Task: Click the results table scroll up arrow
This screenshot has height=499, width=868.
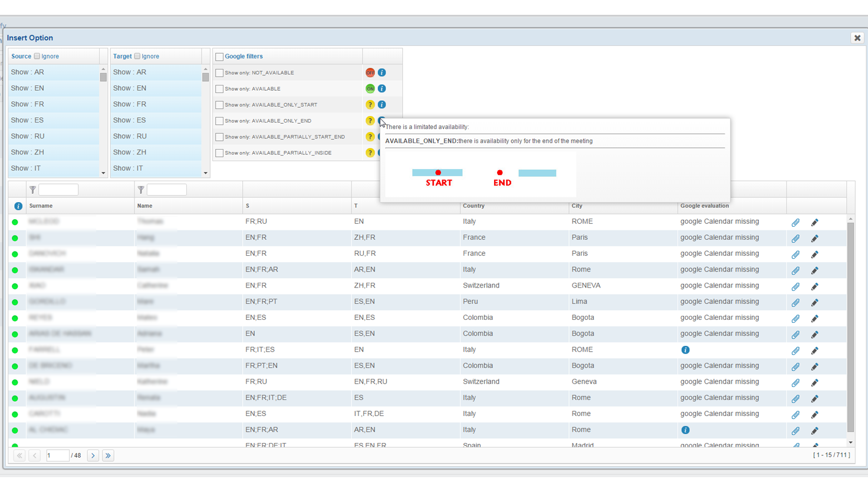Action: point(850,219)
